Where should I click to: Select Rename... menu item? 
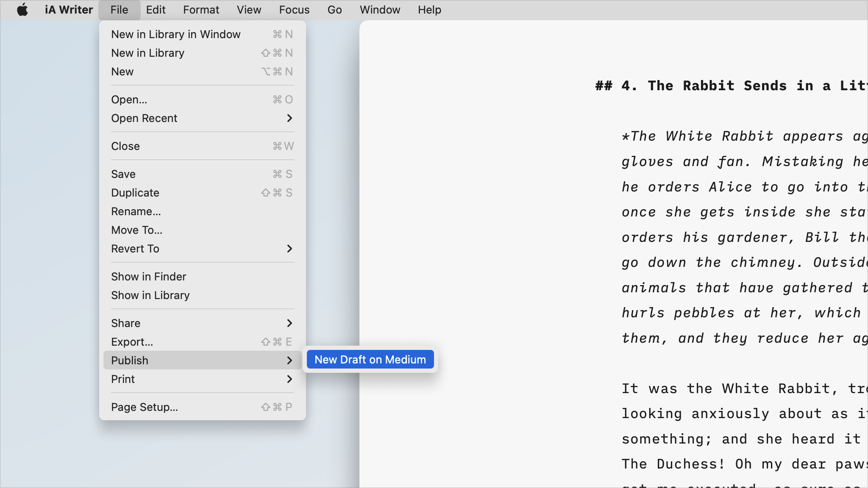click(202, 211)
